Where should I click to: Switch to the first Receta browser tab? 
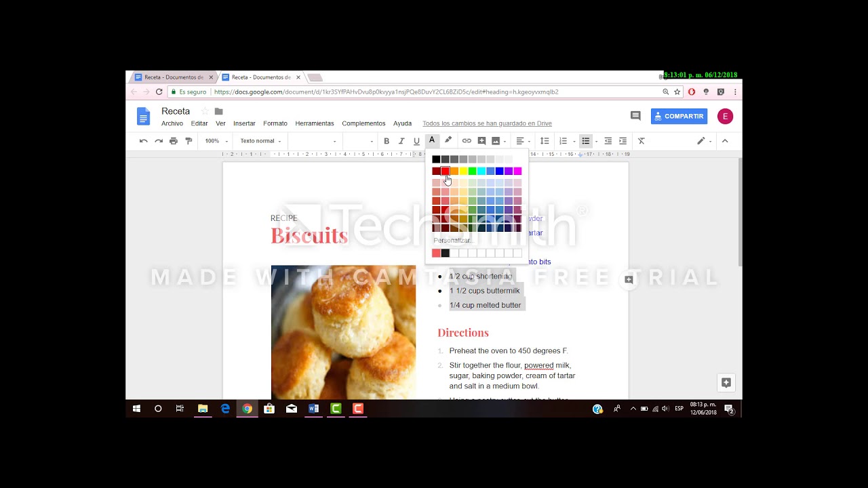tap(174, 77)
